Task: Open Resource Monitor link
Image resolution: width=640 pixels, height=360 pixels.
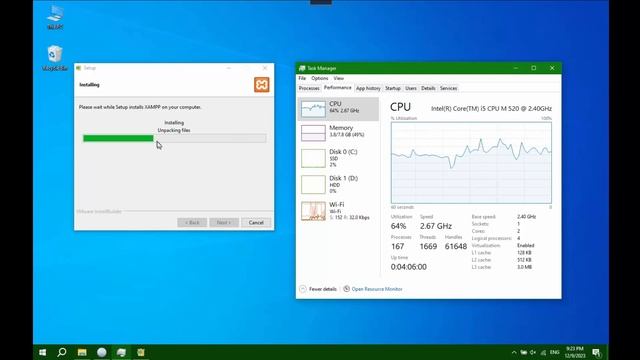Action: coord(377,289)
